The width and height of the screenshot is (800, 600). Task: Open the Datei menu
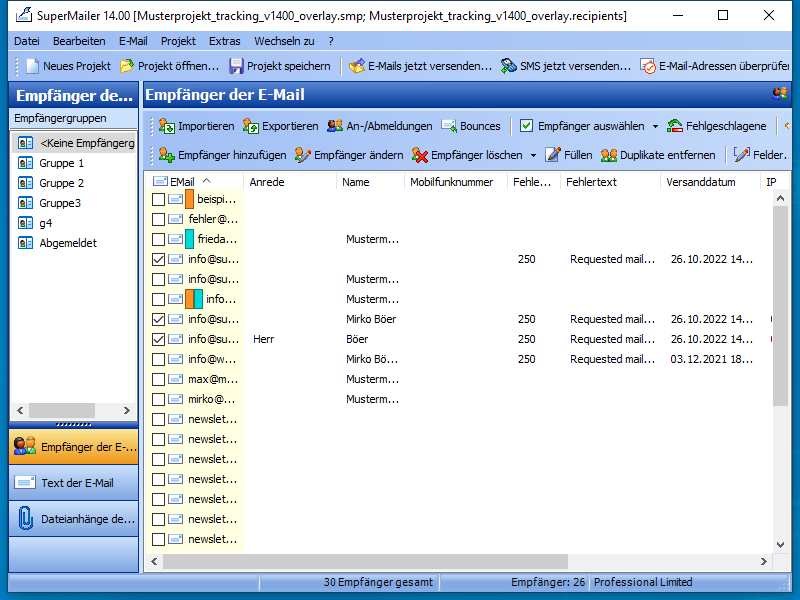tap(27, 41)
